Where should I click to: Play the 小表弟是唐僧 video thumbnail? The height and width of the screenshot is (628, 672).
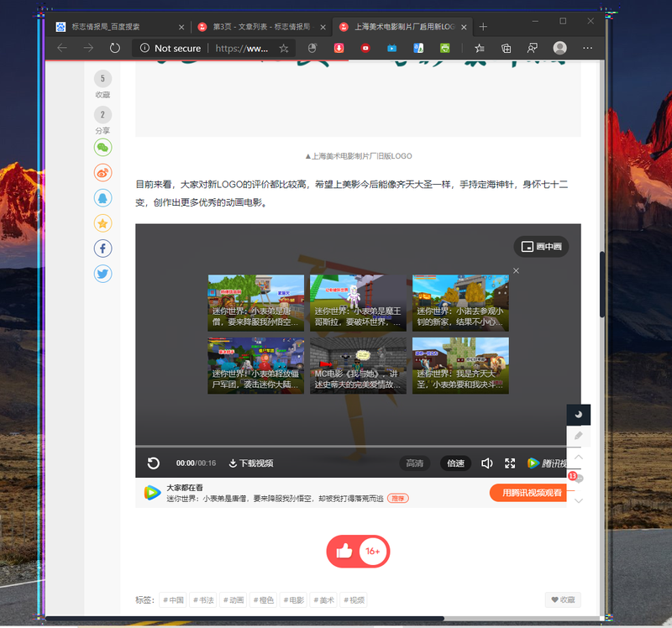pyautogui.click(x=256, y=303)
